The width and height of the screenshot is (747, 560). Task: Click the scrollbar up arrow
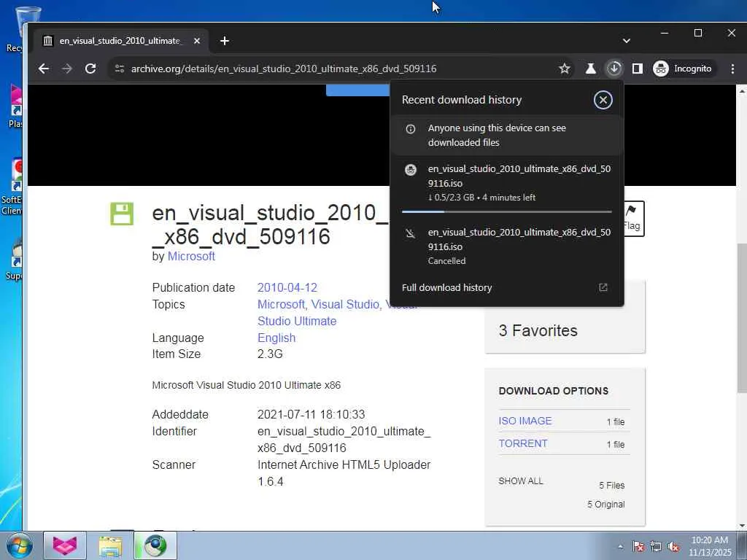[742, 90]
